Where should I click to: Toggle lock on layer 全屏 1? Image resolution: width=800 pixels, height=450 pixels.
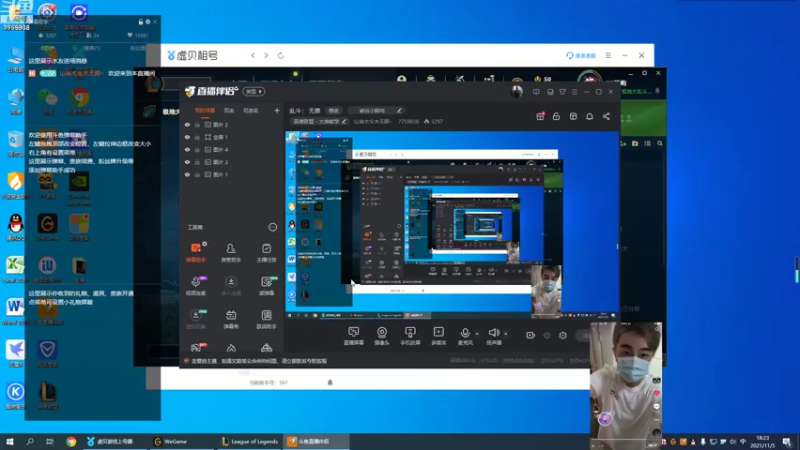tap(197, 137)
